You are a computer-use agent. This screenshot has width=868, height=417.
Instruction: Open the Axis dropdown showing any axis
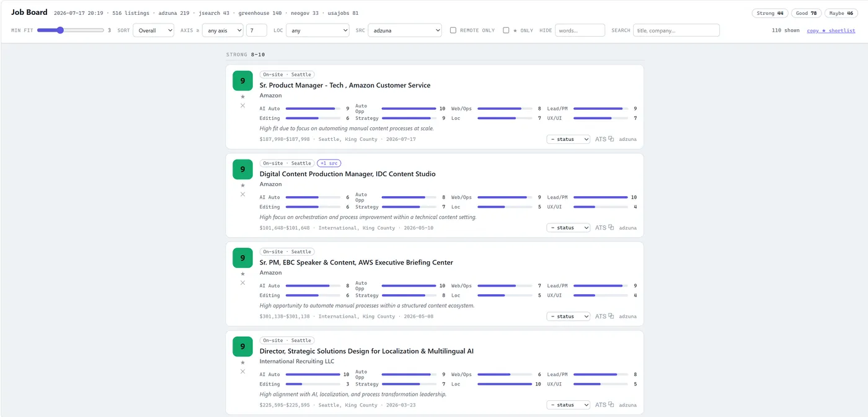click(x=223, y=30)
